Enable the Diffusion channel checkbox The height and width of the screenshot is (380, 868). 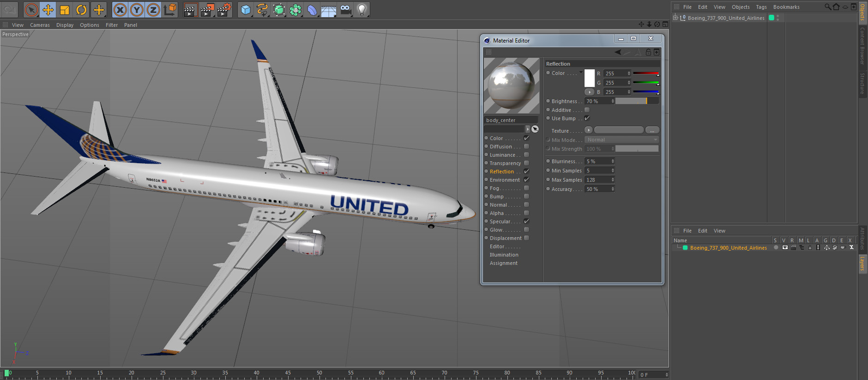click(x=526, y=147)
